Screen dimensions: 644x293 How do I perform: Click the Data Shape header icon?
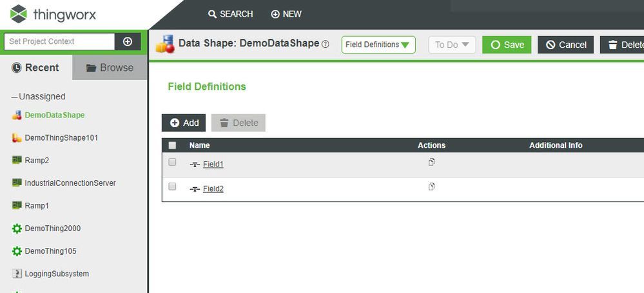point(165,44)
